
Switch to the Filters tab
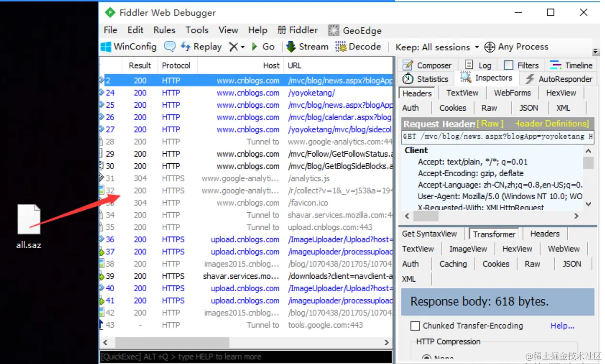[x=521, y=65]
